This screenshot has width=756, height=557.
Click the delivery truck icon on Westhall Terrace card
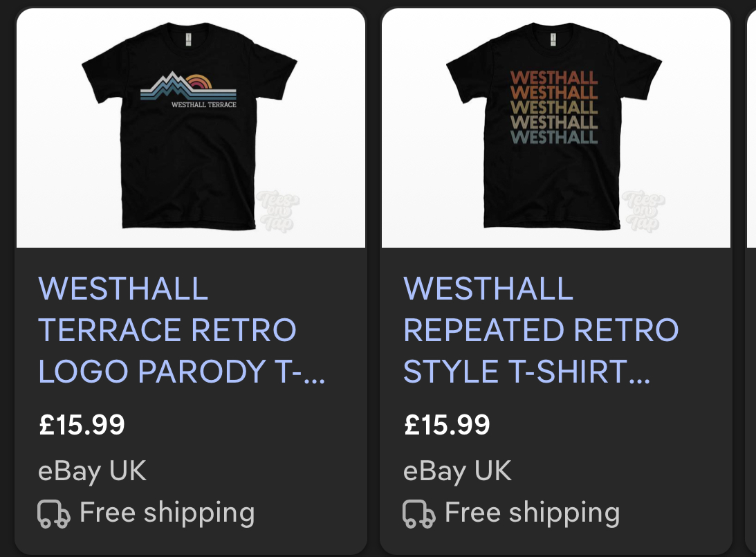point(53,514)
